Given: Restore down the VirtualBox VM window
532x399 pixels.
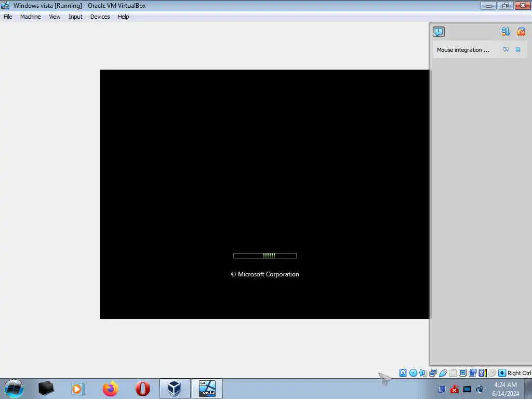Looking at the screenshot, I should (506, 5).
